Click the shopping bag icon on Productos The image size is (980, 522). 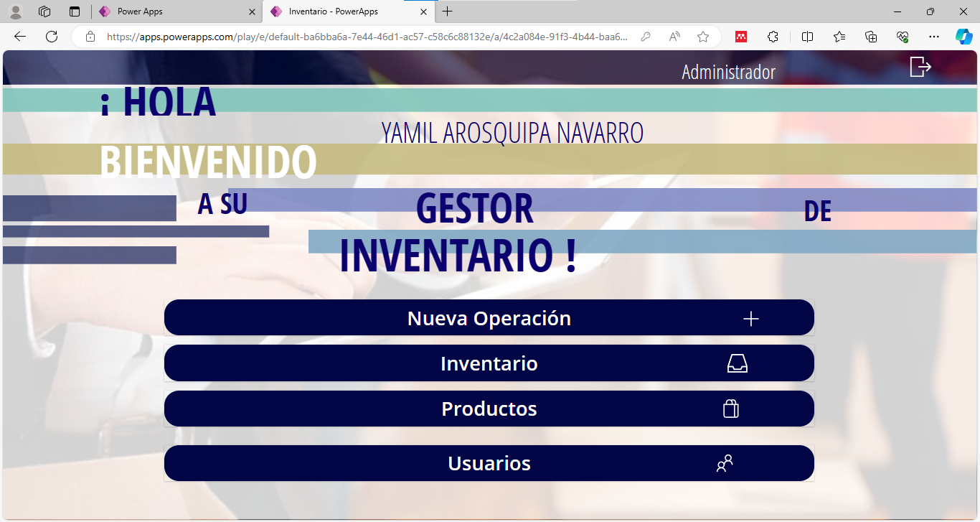coord(730,409)
